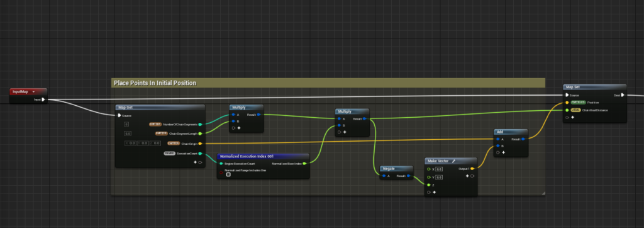The width and height of the screenshot is (644, 228).
Task: Click the Make Vector Y value field
Action: click(x=438, y=178)
